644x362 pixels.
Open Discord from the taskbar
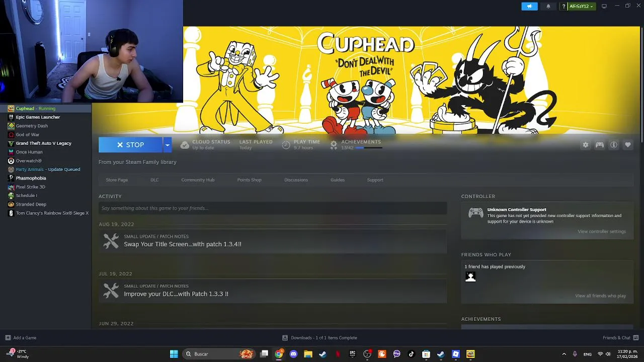(x=293, y=354)
